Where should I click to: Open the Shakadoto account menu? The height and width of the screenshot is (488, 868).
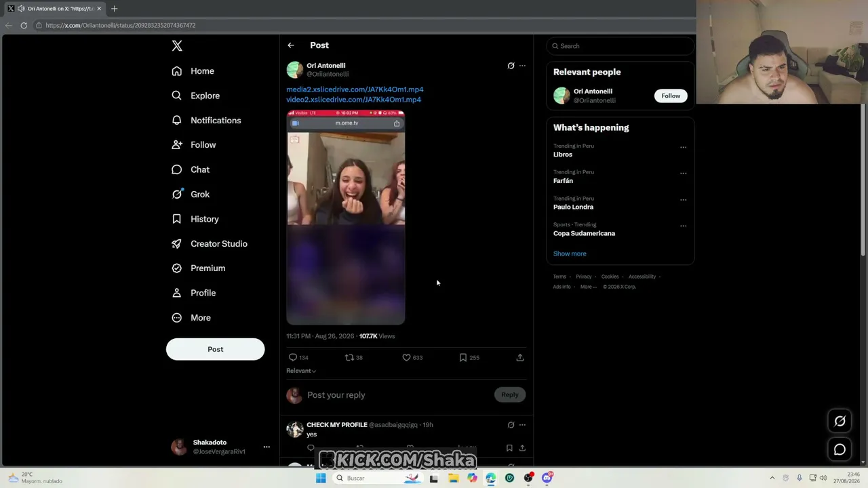pos(221,447)
